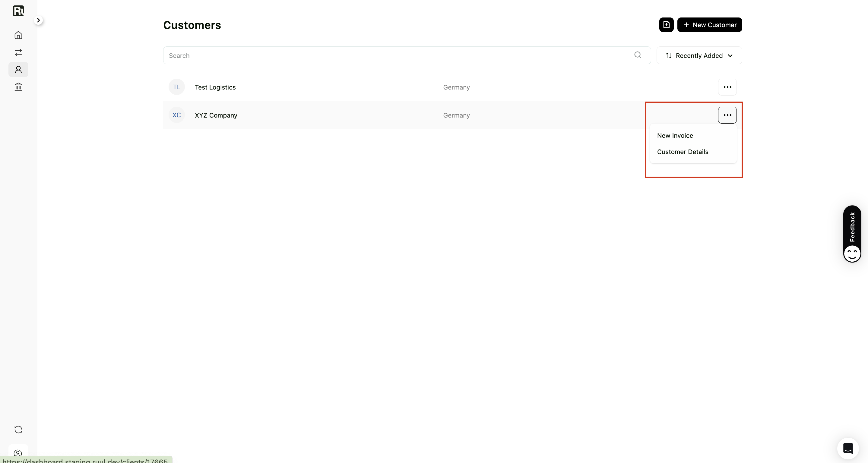Open the chat support bubble icon
868x463 pixels.
coord(848,448)
